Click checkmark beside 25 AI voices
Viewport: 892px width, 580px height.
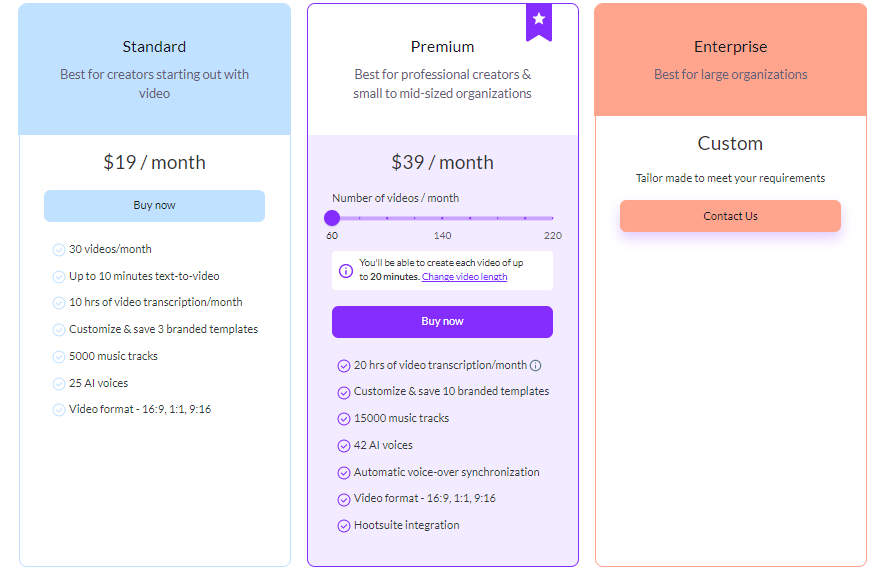[x=59, y=384]
